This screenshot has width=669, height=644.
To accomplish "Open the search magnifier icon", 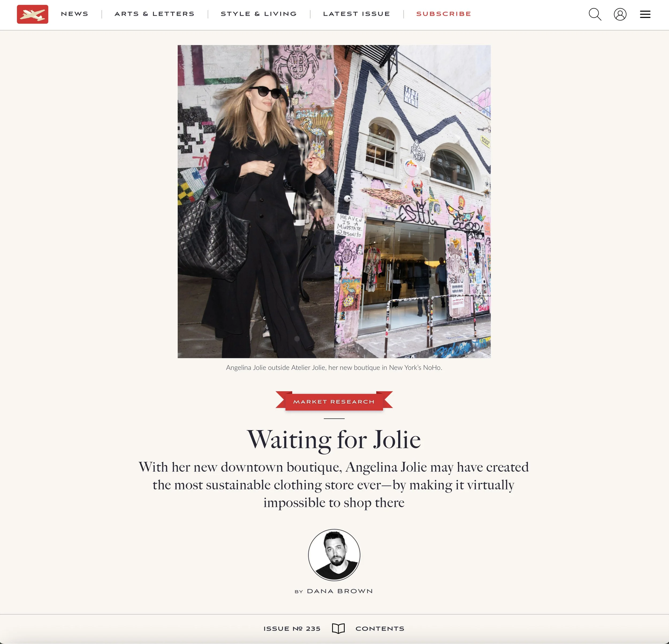I will click(x=595, y=14).
